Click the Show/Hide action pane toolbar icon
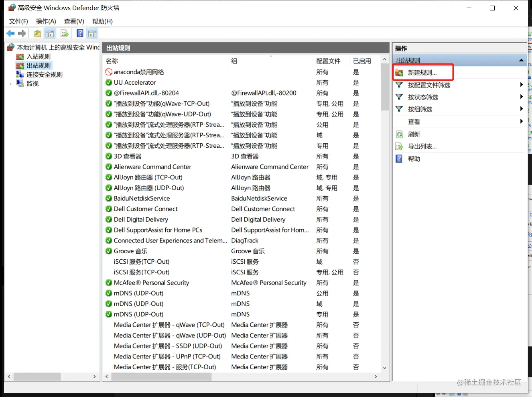Screen dimensions: 532x397 [92, 34]
